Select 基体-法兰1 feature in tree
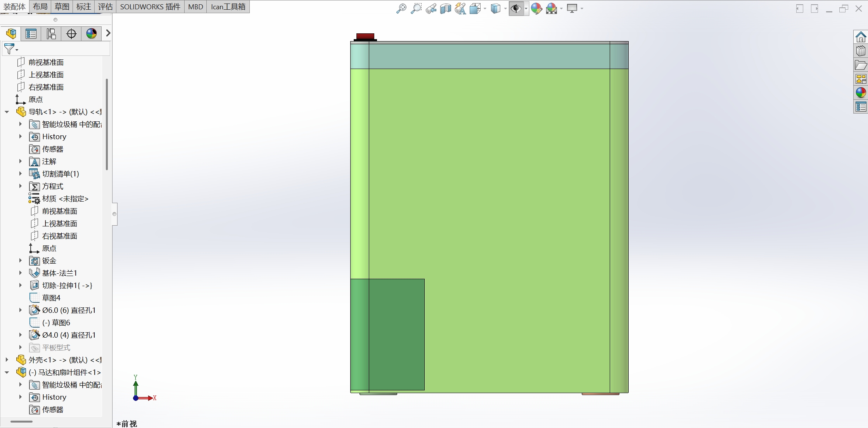Screen dimensions: 868x428 [x=59, y=273]
